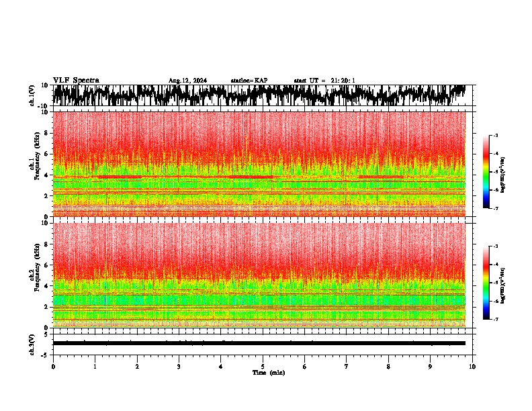Click the time axis tick label "5"
Image resolution: width=532 pixels, height=411 pixels.
click(263, 367)
